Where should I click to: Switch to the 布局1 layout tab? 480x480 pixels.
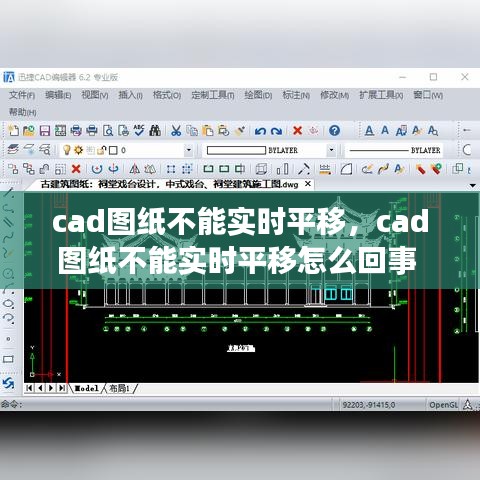[x=119, y=388]
